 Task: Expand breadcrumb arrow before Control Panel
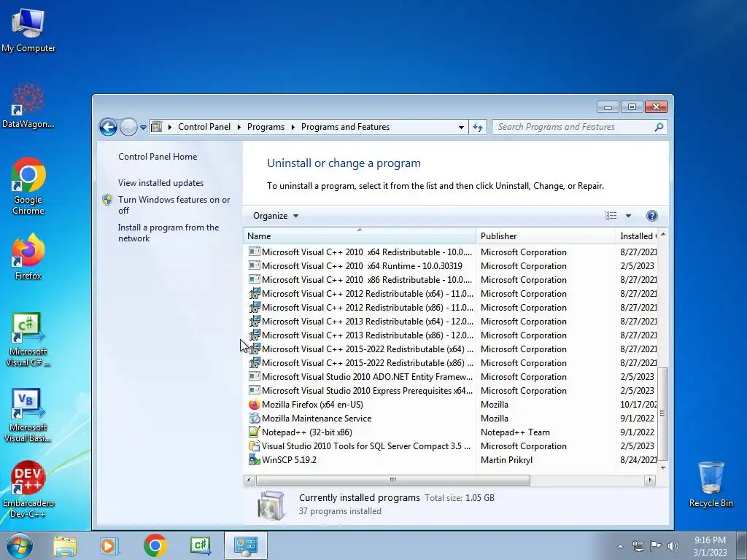pos(169,127)
